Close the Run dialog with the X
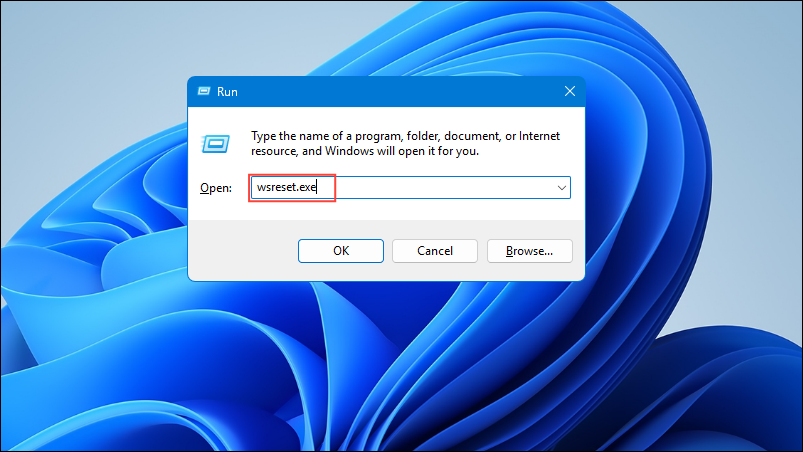The width and height of the screenshot is (803, 452). (x=570, y=91)
